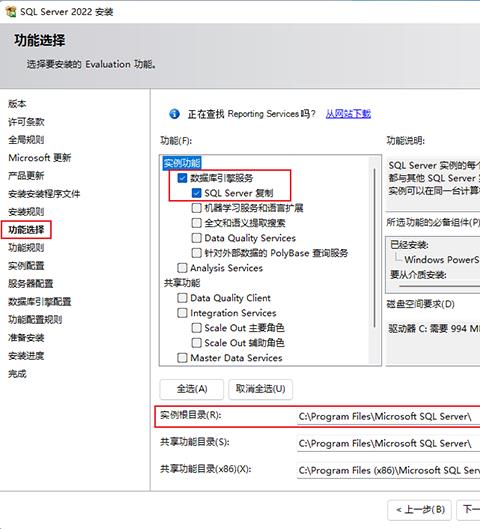
Task: Select 实例配置 step in the sidebar
Action: 26,266
